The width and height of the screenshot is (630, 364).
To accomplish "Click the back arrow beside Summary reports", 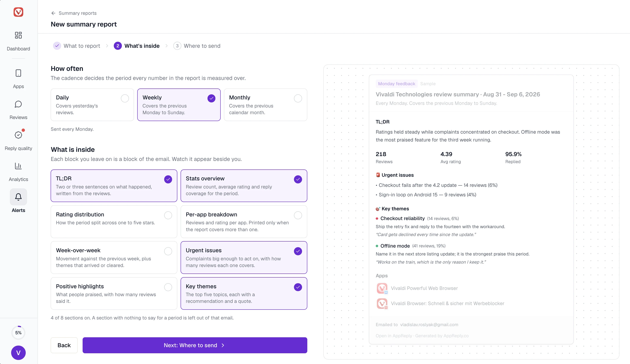I will point(53,13).
